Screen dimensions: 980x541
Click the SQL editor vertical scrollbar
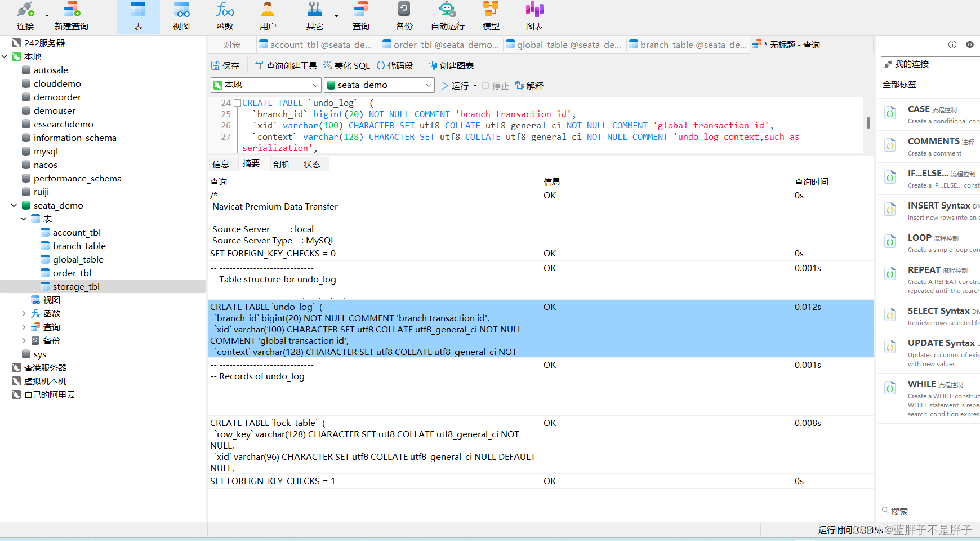point(868,122)
